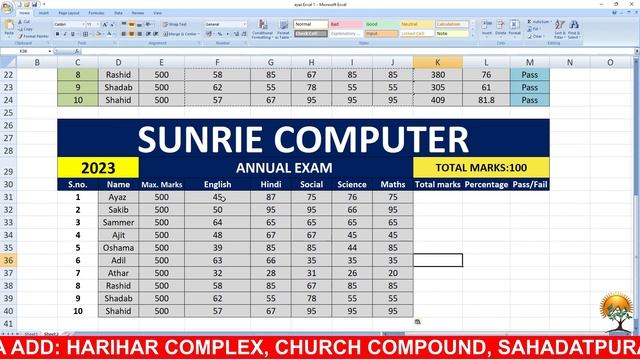Image resolution: width=640 pixels, height=360 pixels.
Task: Apply Percent Style to the cell
Action: click(x=220, y=34)
